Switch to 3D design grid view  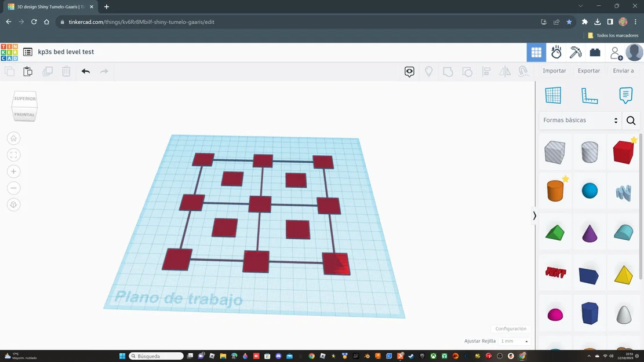coord(536,52)
